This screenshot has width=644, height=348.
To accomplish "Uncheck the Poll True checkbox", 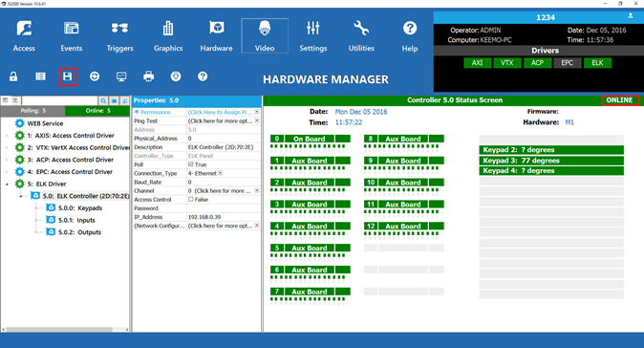I will pos(190,164).
